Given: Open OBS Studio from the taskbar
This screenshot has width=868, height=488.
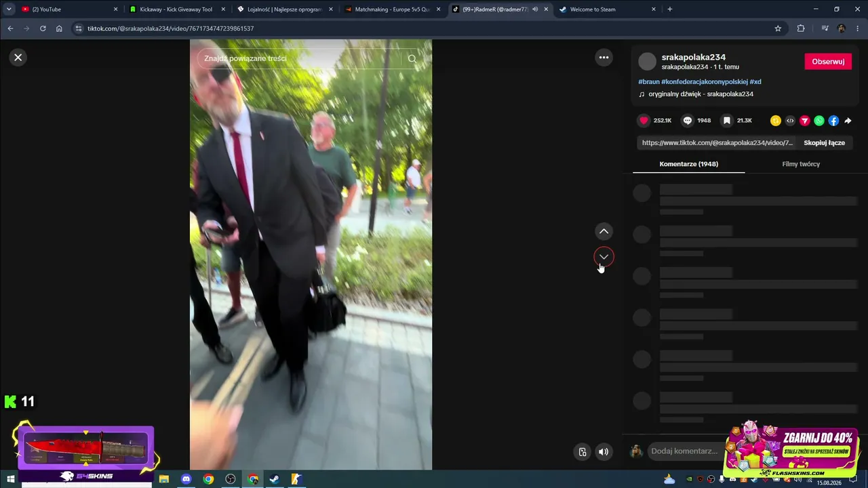Looking at the screenshot, I should tap(231, 479).
